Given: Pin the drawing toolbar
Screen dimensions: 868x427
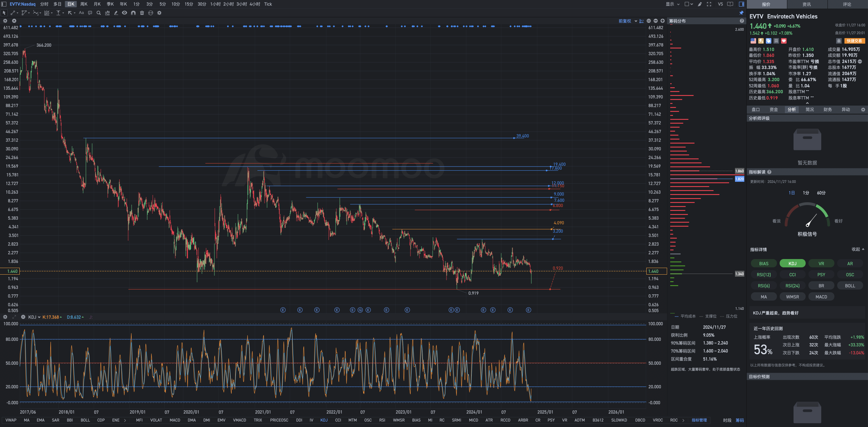Looking at the screenshot, I should click(x=742, y=13).
